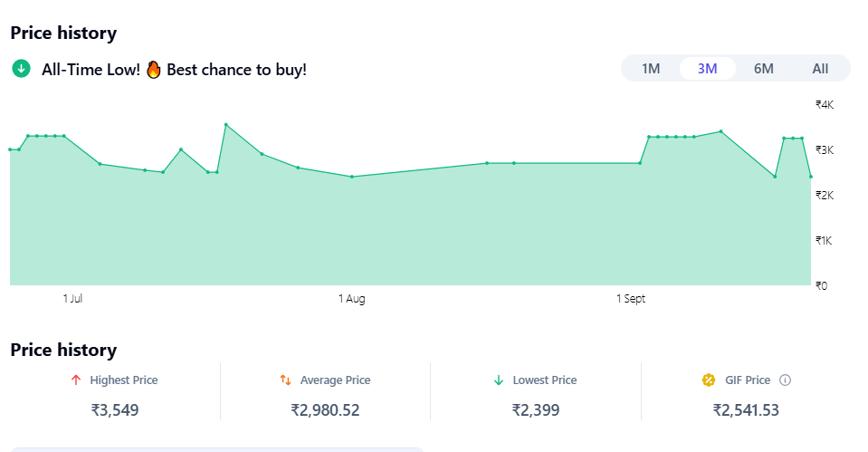Click the ₹2,399 lowest price value

click(x=535, y=410)
